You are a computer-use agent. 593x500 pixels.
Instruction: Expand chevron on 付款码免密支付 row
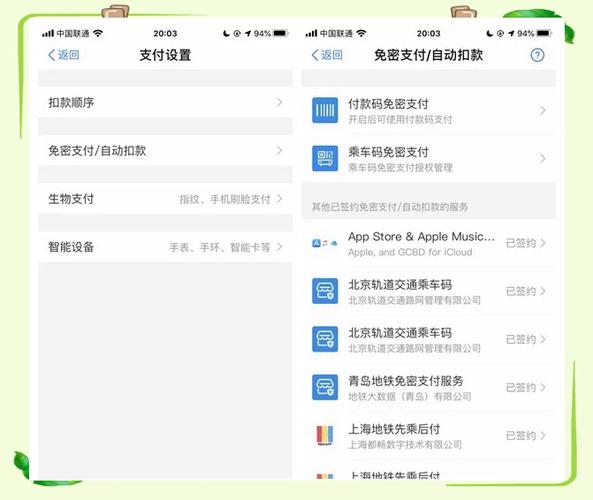[x=543, y=110]
